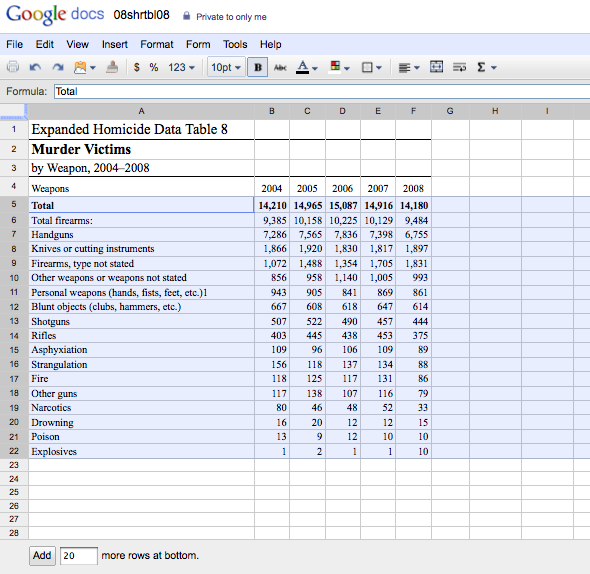The width and height of the screenshot is (590, 574).
Task: Open the alignment dropdown arrow
Action: pyautogui.click(x=417, y=68)
